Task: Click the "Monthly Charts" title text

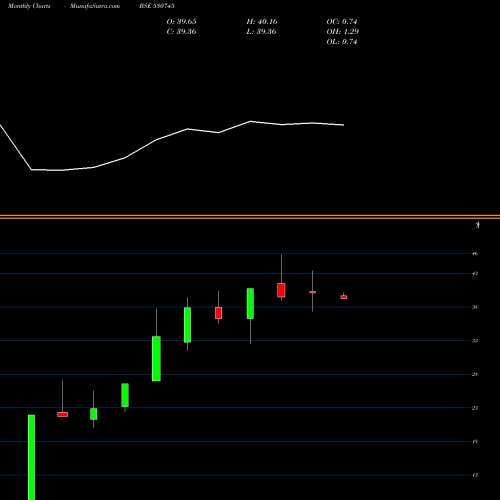Action: (29, 6)
